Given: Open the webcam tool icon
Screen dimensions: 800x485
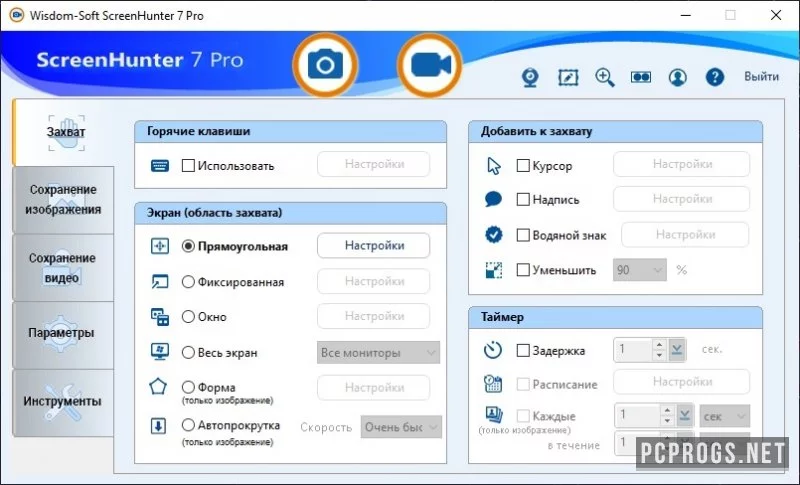Looking at the screenshot, I should click(531, 78).
